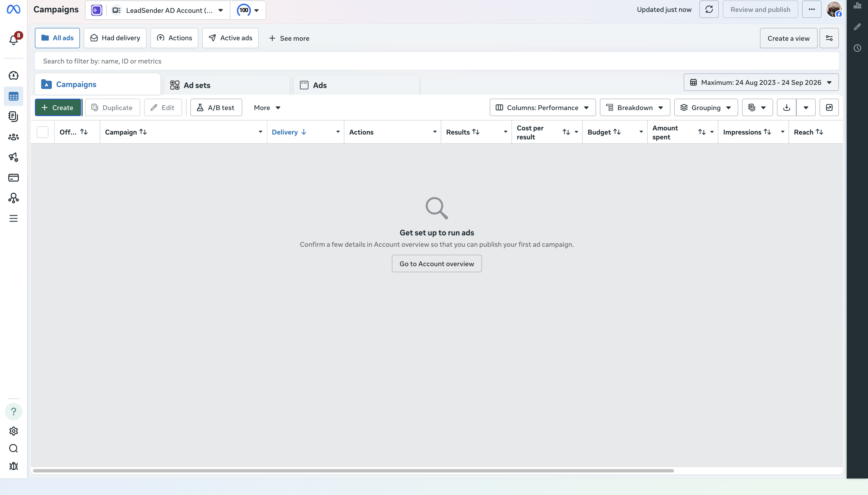The height and width of the screenshot is (495, 868).
Task: Open the view settings sliders icon
Action: 829,38
